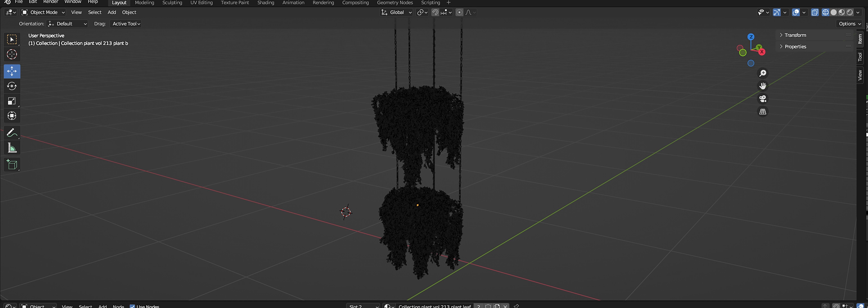Viewport: 868px width, 308px height.
Task: Click the blue Z axis gizmo handle
Action: pyautogui.click(x=751, y=37)
